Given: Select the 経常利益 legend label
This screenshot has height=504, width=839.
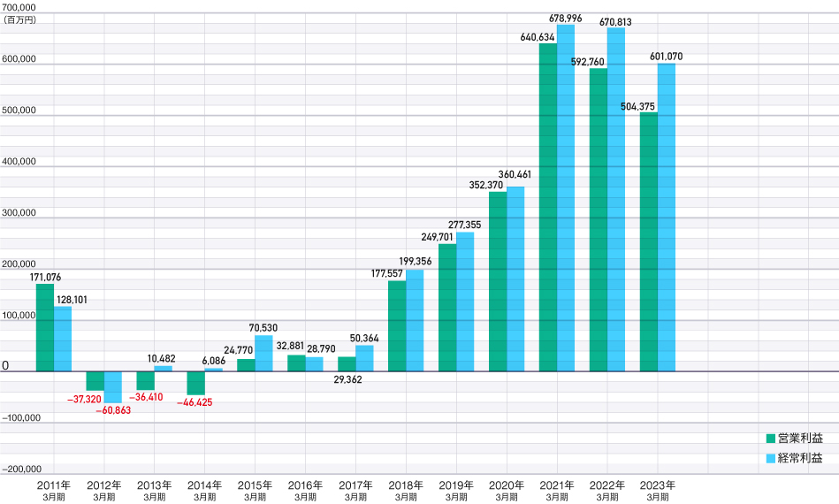Looking at the screenshot, I should (x=799, y=458).
